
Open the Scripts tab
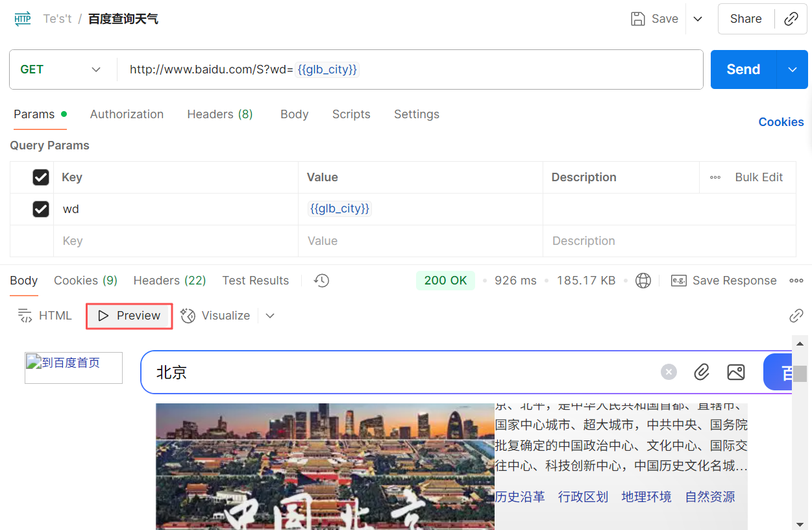point(351,114)
